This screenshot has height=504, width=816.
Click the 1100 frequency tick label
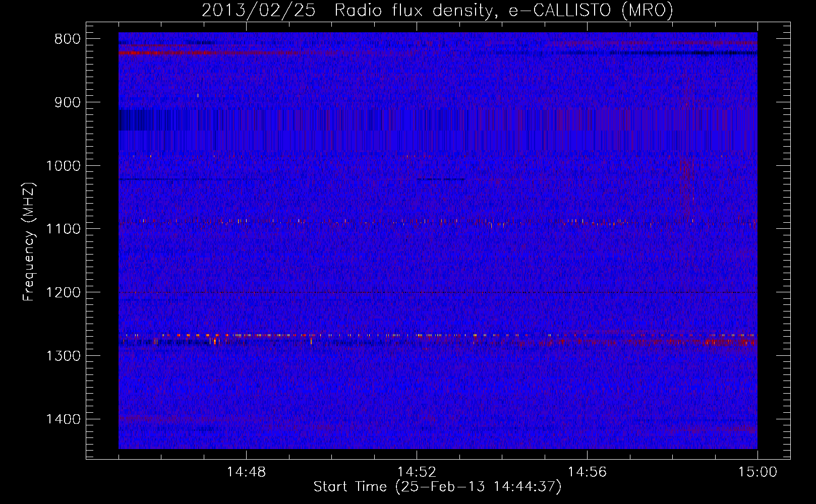tap(63, 229)
